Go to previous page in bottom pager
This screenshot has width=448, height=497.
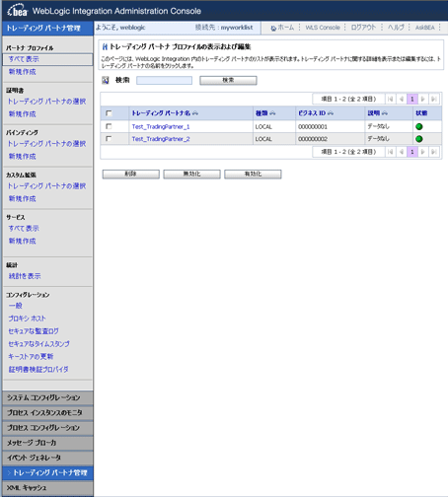[402, 152]
